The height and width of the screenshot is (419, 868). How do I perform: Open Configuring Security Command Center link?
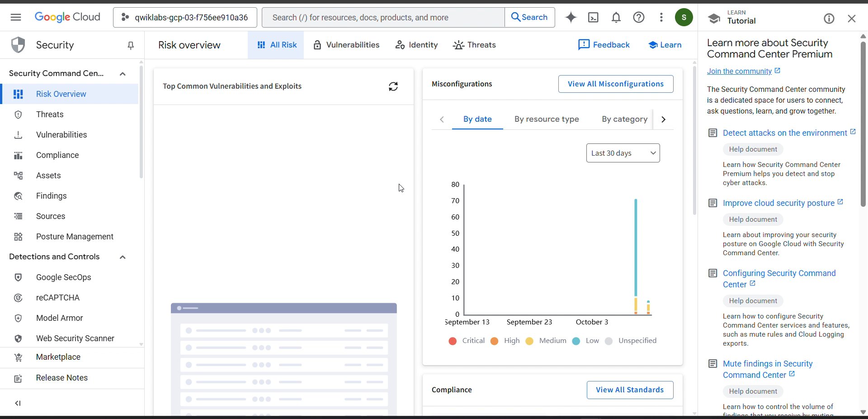tap(779, 279)
